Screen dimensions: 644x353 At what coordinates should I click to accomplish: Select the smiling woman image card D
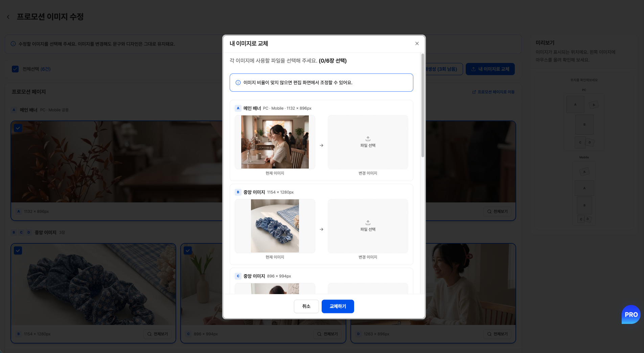coord(470,293)
